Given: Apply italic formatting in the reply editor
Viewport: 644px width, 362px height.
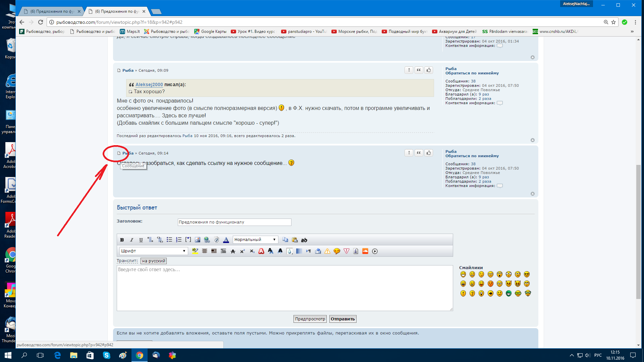Looking at the screenshot, I should click(x=131, y=240).
